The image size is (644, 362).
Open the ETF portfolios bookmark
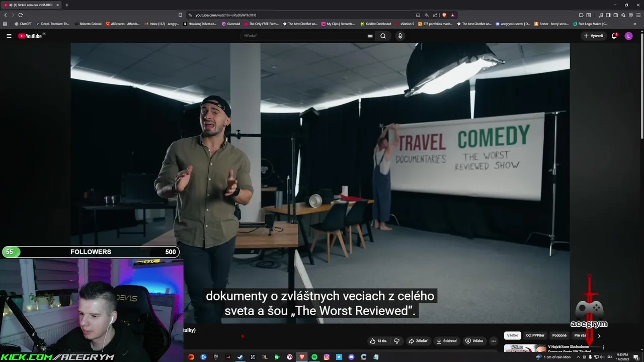point(435,24)
